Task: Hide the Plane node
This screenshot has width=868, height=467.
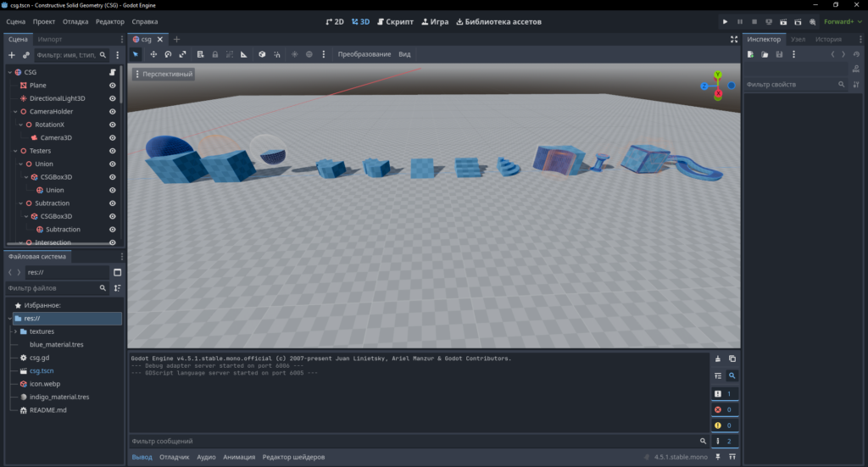Action: pyautogui.click(x=113, y=86)
